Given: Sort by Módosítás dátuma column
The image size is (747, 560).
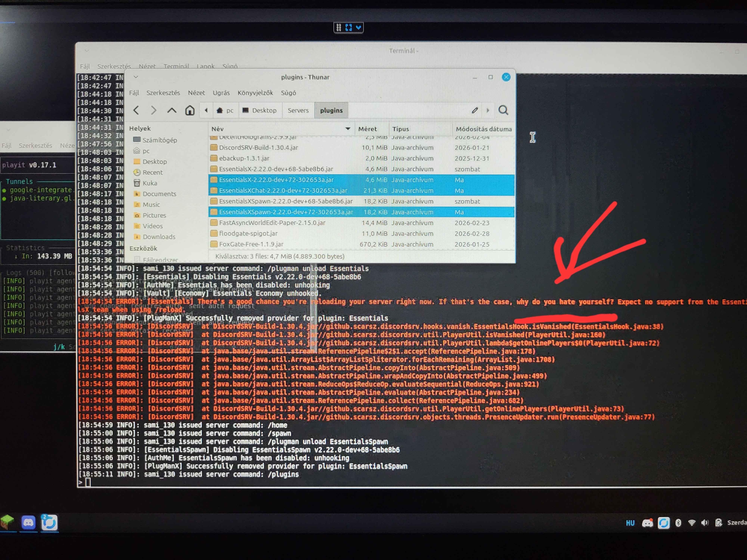Looking at the screenshot, I should 484,129.
